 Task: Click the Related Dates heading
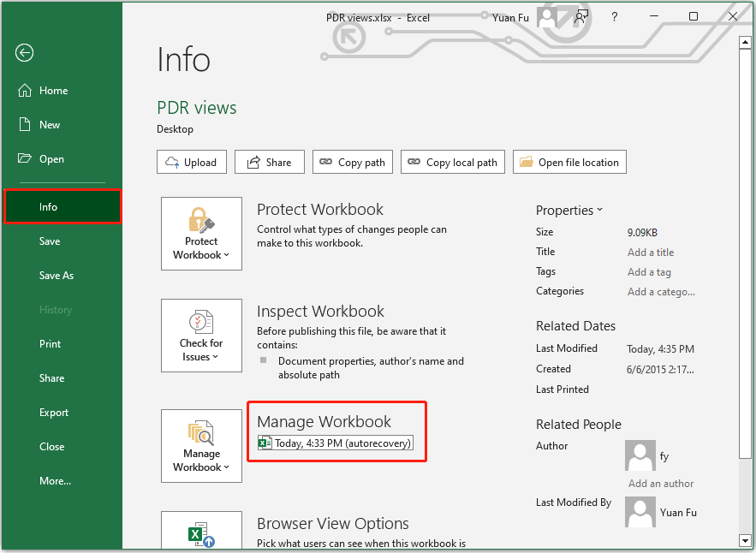(x=575, y=326)
